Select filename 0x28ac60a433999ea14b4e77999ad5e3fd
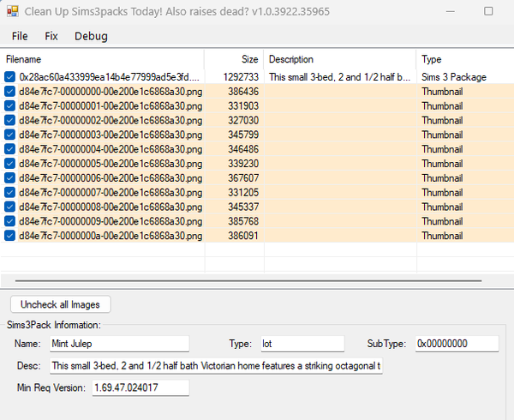This screenshot has width=514, height=420. click(x=109, y=77)
